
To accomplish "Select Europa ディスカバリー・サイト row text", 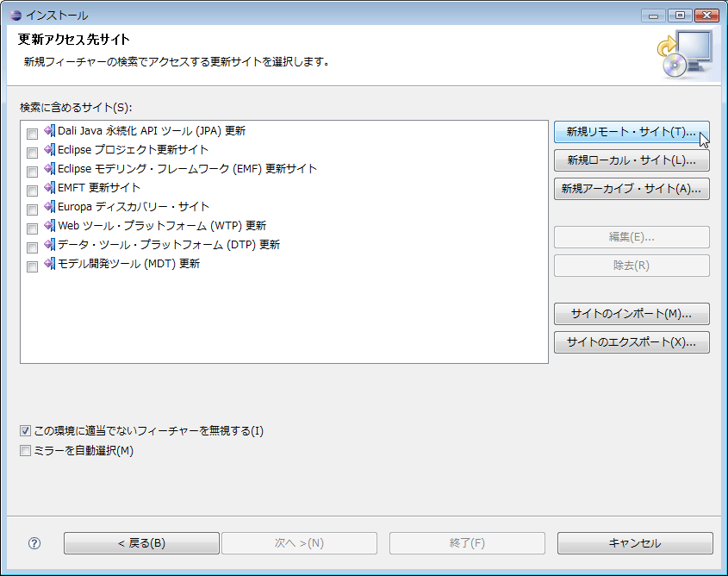I will pyautogui.click(x=134, y=207).
